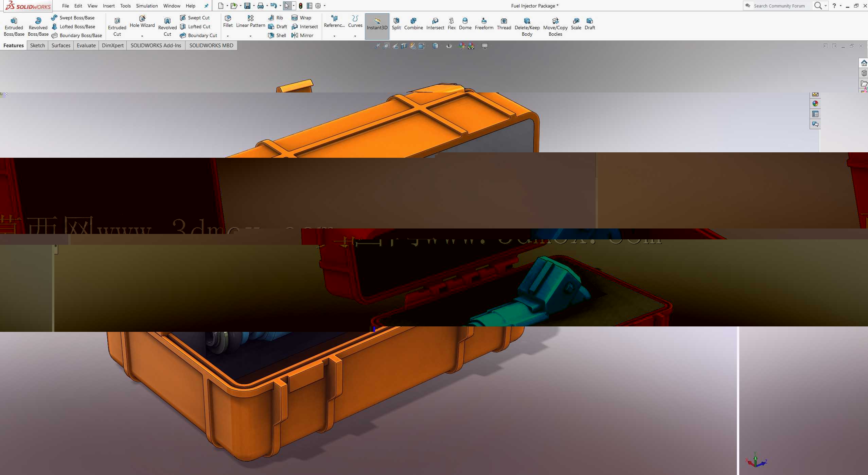
Task: Open the Tools menu
Action: tap(125, 6)
